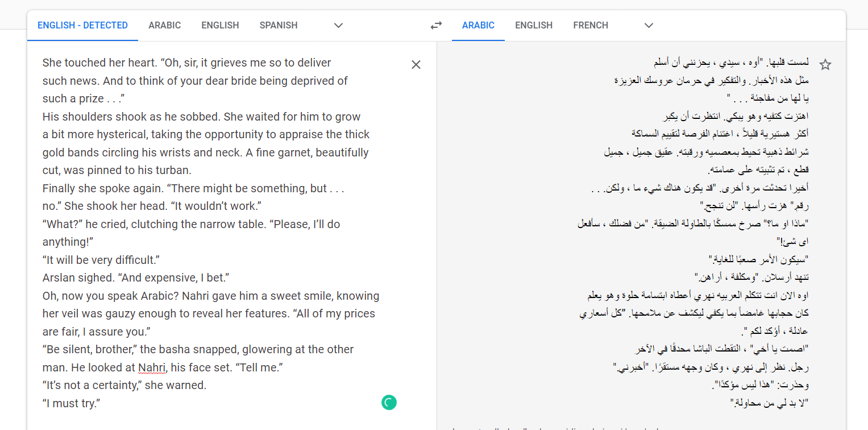868x430 pixels.
Task: Select Arabic target language tab
Action: [478, 26]
